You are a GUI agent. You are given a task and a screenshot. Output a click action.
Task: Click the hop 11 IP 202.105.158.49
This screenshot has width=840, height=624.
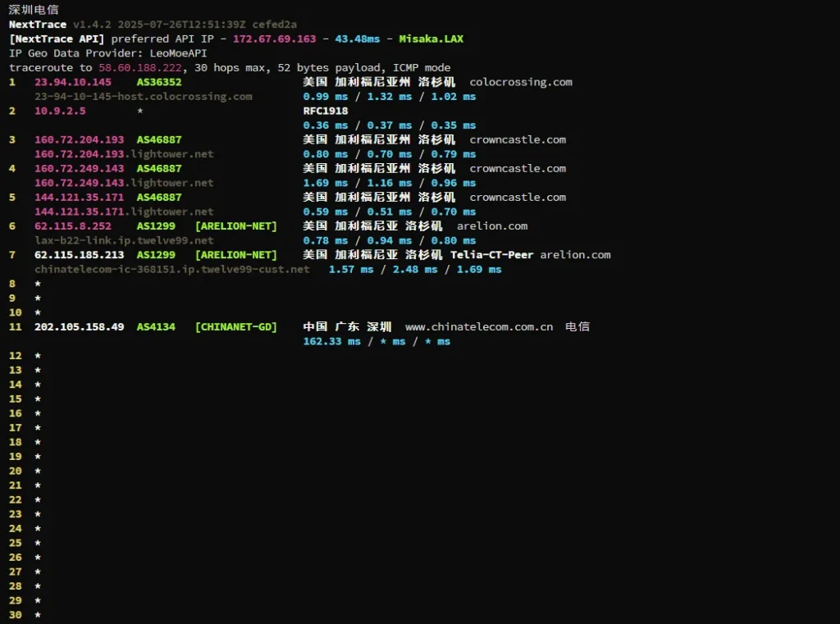(79, 326)
